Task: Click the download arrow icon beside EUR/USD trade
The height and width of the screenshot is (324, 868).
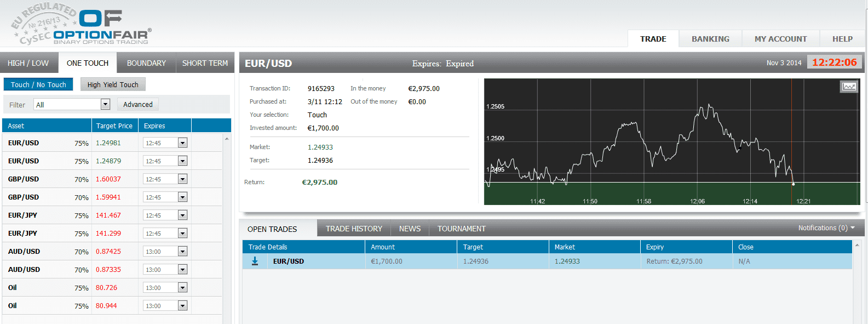Action: (x=255, y=261)
